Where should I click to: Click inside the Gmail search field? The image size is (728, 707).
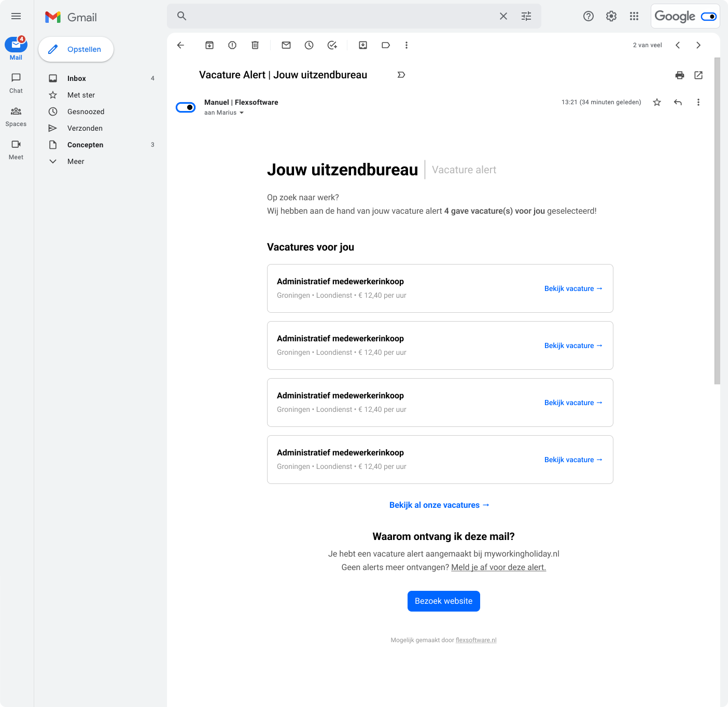coord(337,16)
